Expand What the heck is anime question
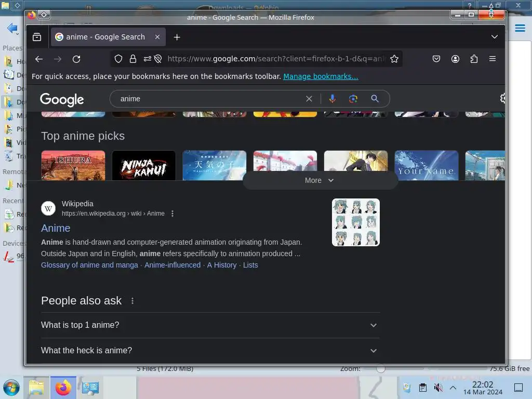 click(x=210, y=351)
